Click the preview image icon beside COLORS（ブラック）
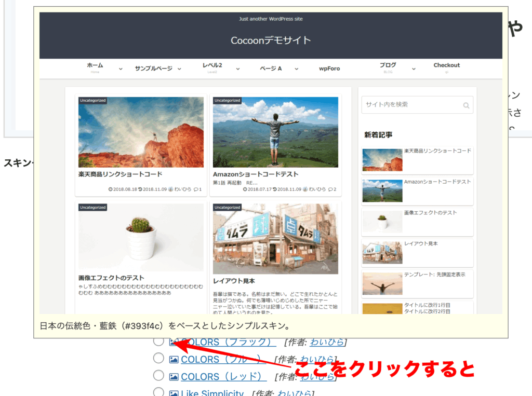This screenshot has height=396, width=532. (x=174, y=342)
